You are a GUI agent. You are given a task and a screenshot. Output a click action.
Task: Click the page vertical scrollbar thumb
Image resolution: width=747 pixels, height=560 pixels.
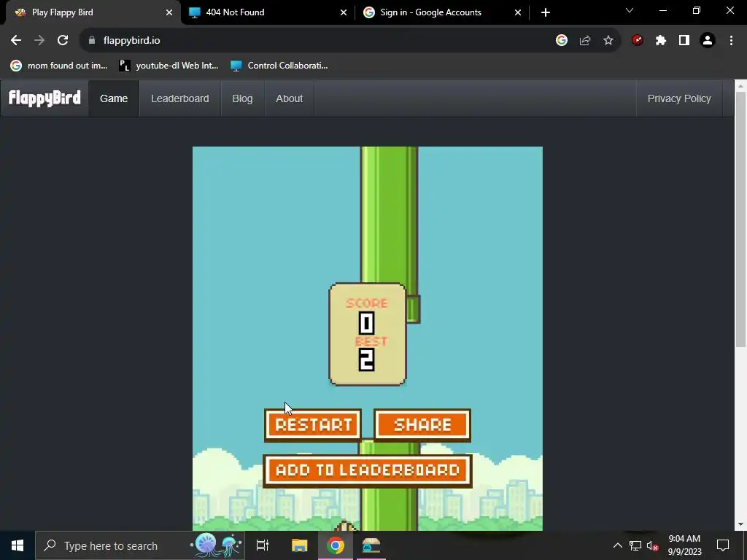pyautogui.click(x=741, y=219)
